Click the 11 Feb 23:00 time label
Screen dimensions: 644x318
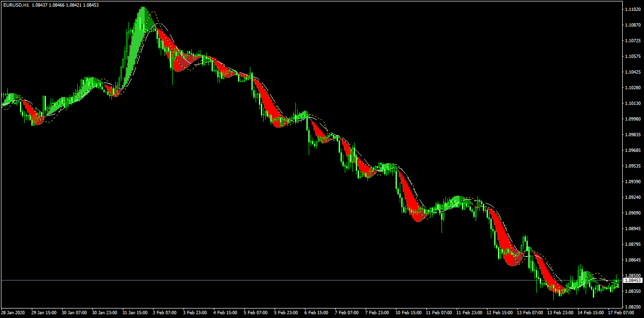tap(469, 313)
